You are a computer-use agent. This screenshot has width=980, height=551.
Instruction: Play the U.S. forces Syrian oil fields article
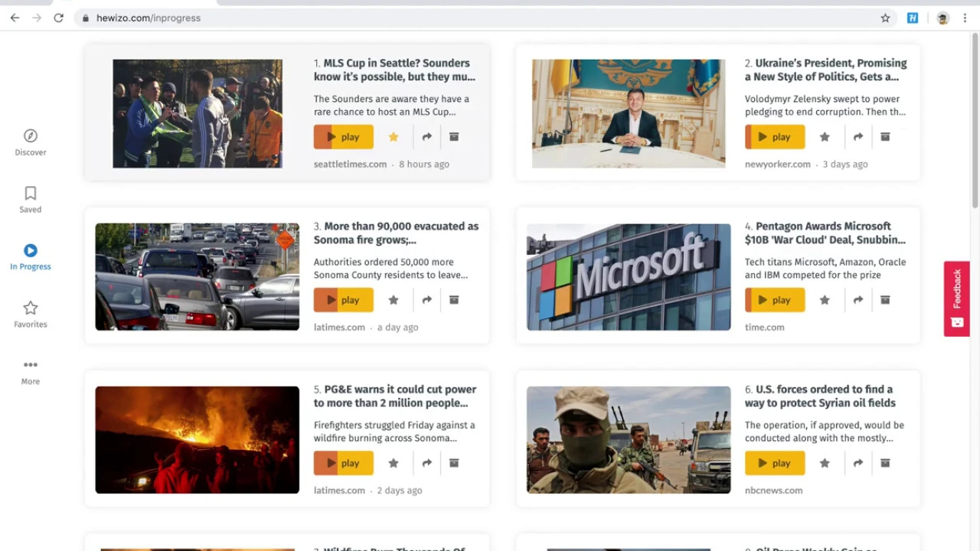(775, 463)
